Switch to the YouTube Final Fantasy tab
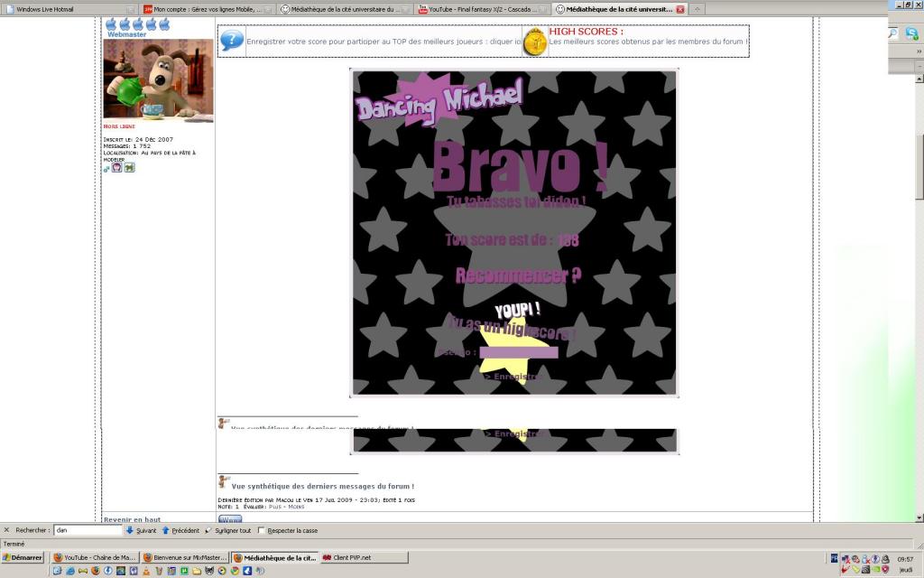The image size is (924, 578). (x=483, y=9)
